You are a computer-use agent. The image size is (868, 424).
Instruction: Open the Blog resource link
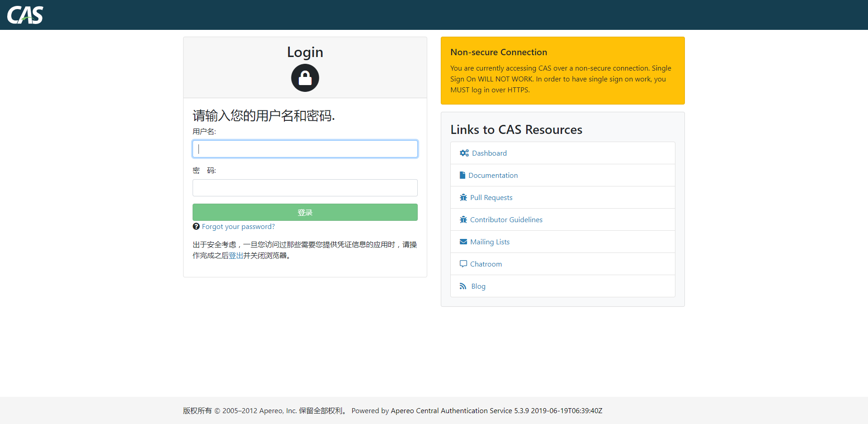click(478, 286)
